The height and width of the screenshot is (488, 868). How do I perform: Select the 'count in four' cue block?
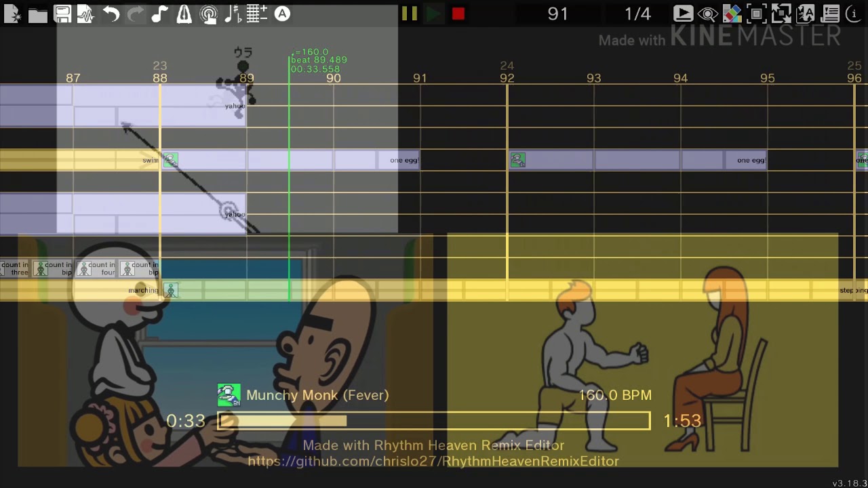[x=96, y=269]
